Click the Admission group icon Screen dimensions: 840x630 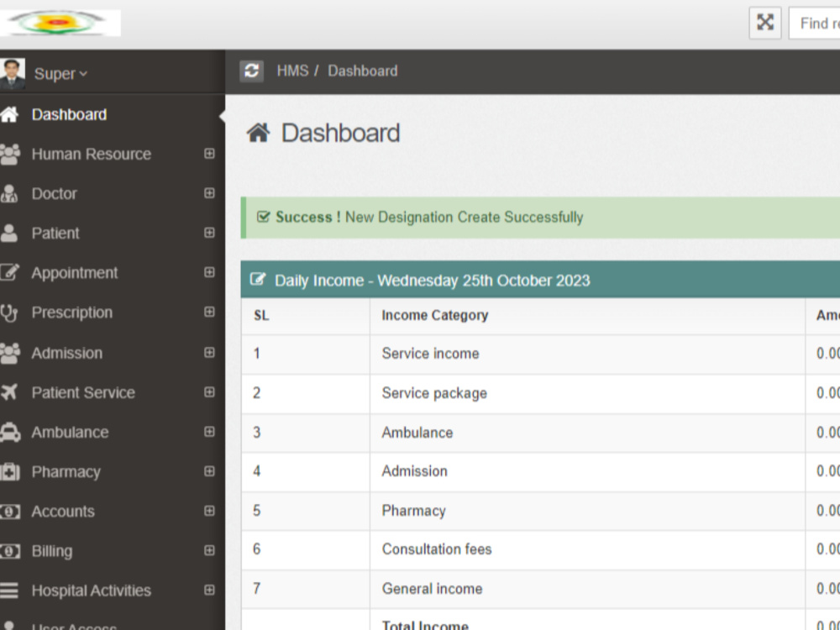point(9,353)
